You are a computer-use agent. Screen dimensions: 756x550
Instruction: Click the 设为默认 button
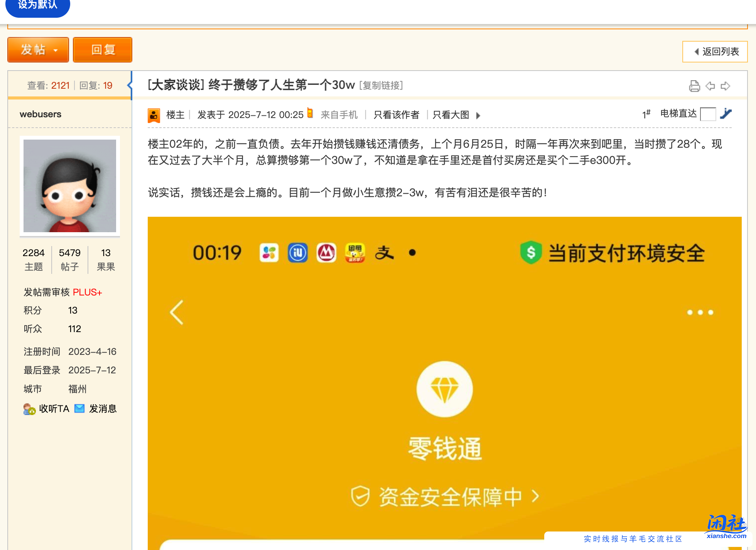tap(37, 5)
